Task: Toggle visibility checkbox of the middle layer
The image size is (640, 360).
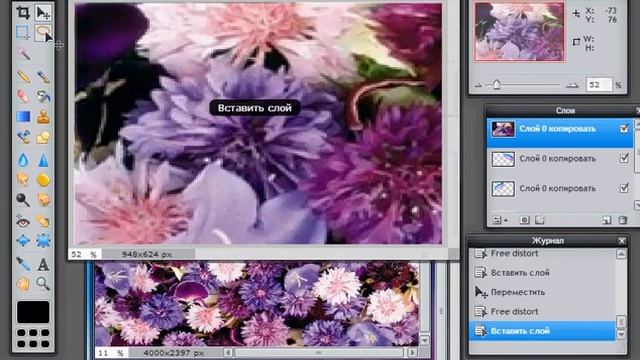Action: tap(624, 158)
